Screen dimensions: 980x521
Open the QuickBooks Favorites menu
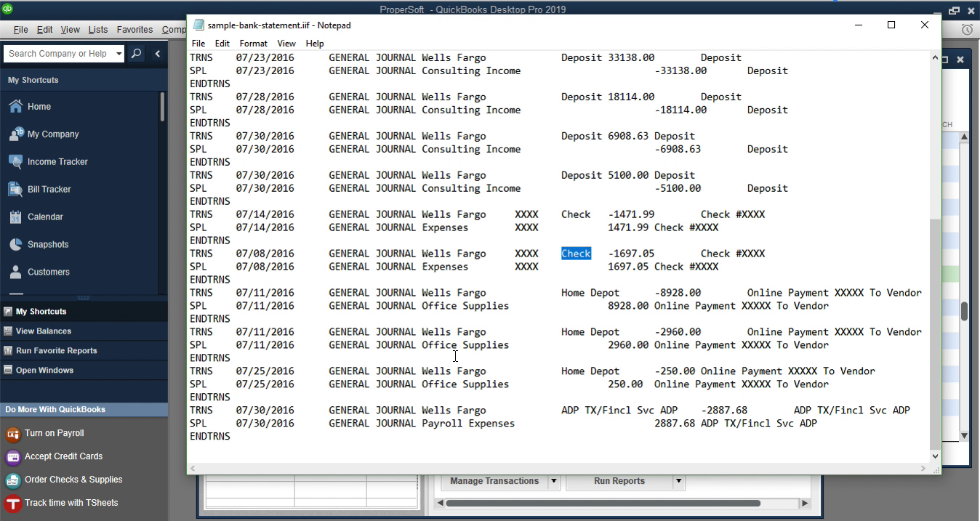click(x=135, y=30)
